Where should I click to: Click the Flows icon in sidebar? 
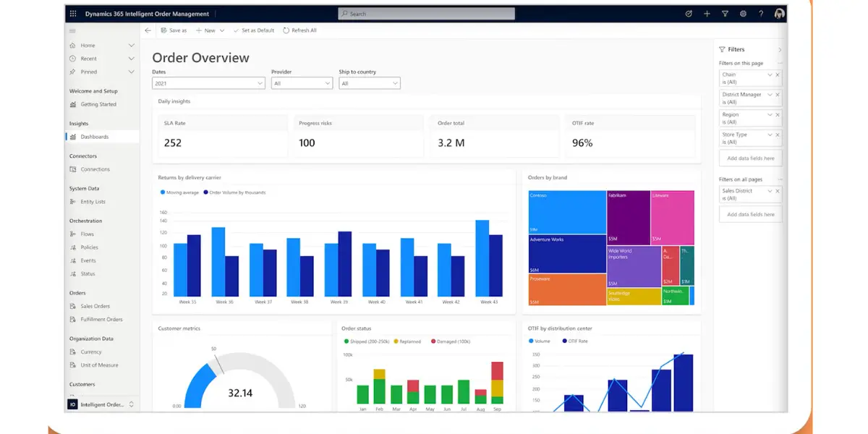(73, 234)
